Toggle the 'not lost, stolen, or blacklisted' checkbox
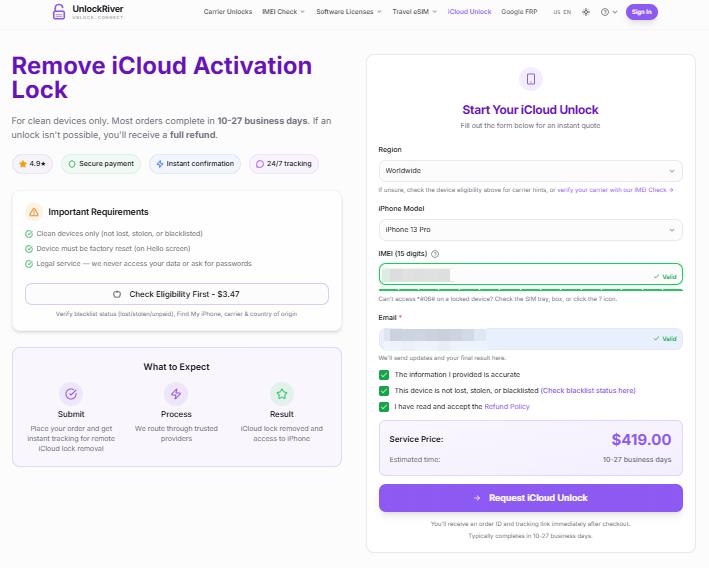 click(384, 390)
